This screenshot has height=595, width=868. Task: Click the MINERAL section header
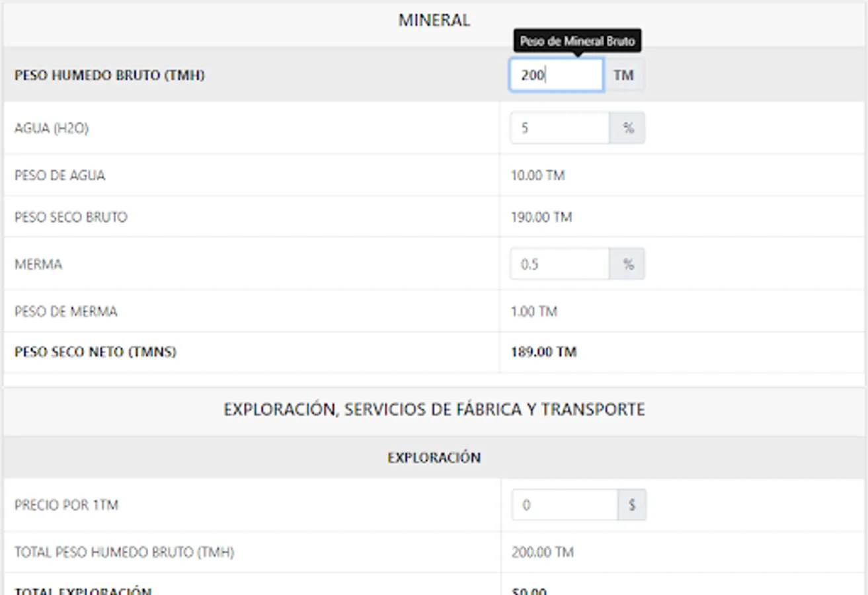(434, 20)
